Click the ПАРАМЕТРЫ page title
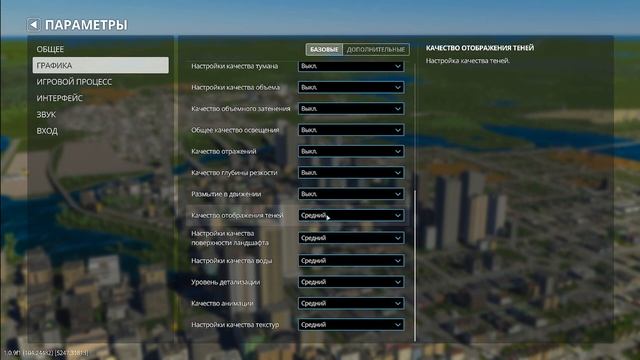 [86, 25]
